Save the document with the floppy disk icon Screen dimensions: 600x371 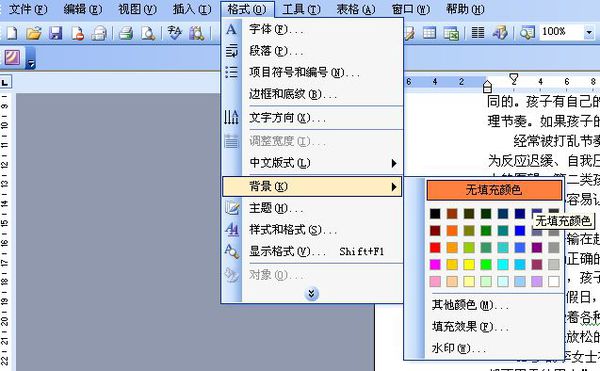click(x=55, y=33)
